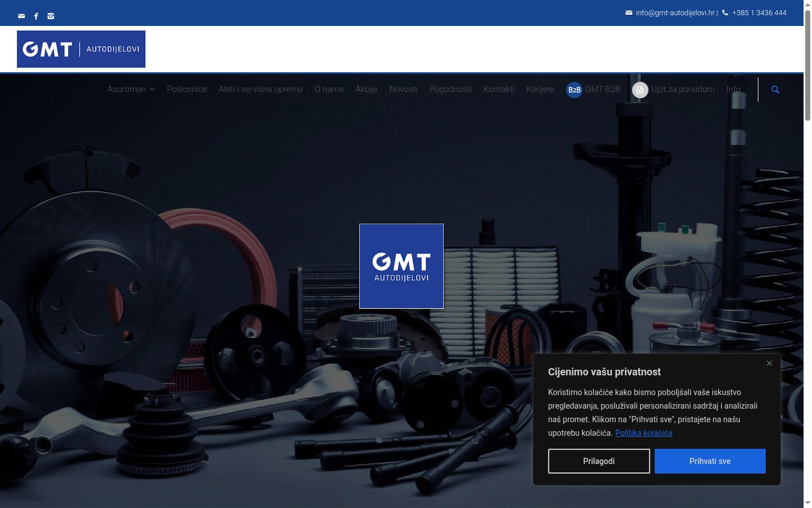Open the GMT B2B link
This screenshot has width=812, height=508.
pos(602,89)
